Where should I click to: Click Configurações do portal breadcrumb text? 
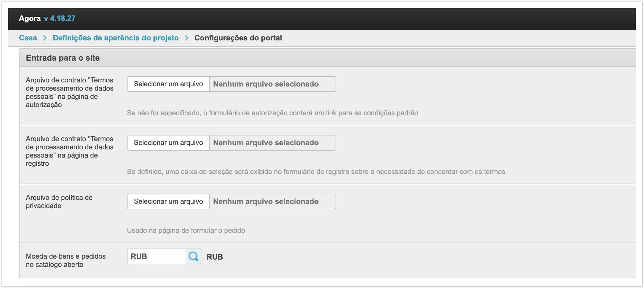click(x=238, y=38)
